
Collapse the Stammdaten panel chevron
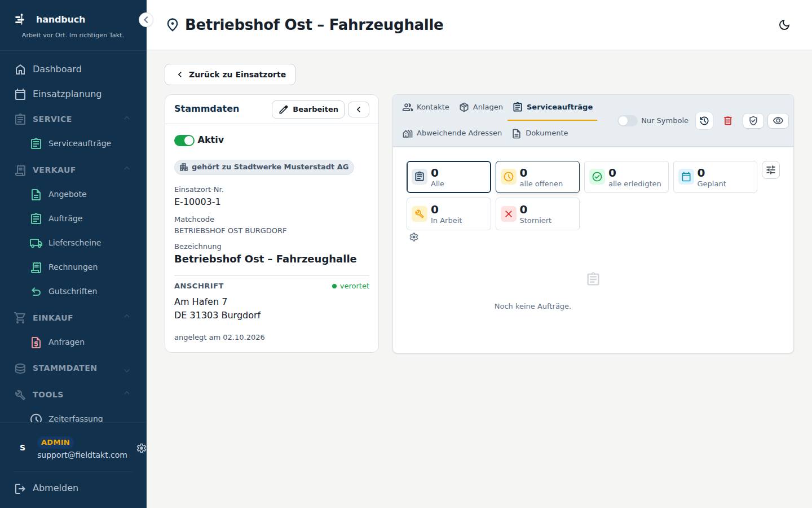point(359,110)
